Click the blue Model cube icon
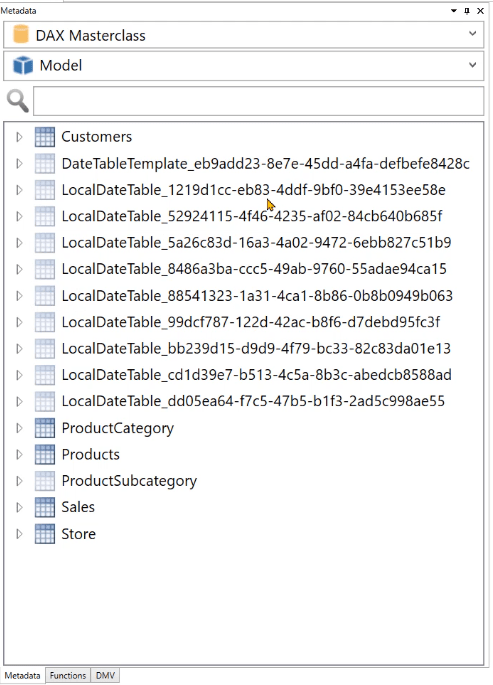 tap(23, 66)
